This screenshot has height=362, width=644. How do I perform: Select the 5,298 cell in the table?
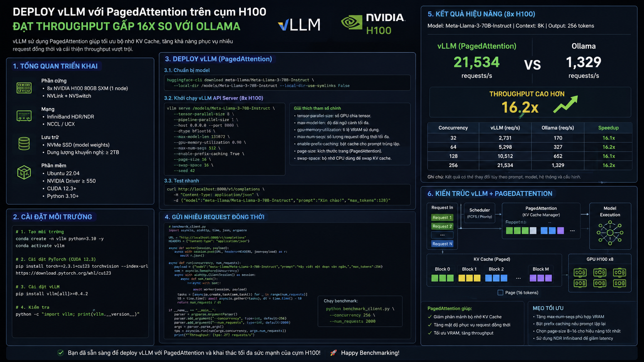[x=505, y=147]
